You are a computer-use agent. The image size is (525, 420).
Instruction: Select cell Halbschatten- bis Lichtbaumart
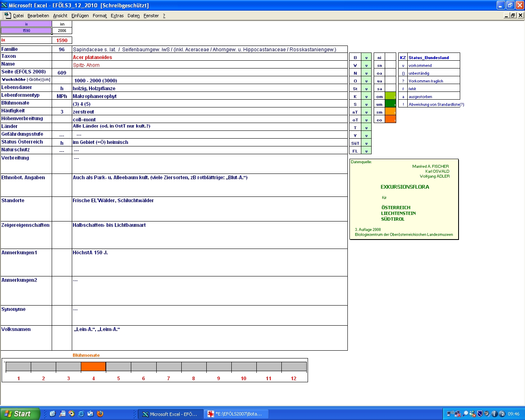[x=210, y=235]
